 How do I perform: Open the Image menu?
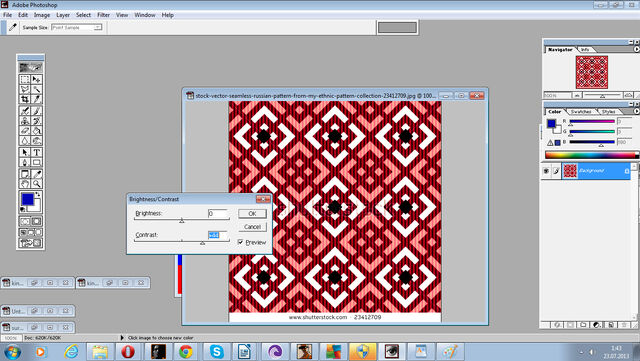(42, 15)
